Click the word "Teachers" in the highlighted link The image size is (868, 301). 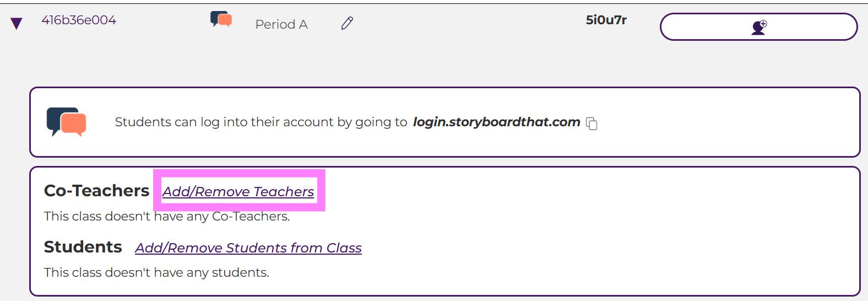click(284, 191)
